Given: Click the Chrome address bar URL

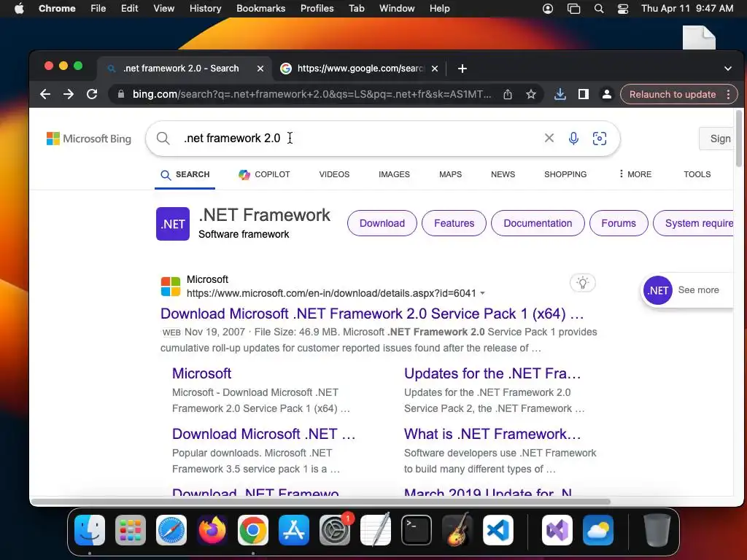Looking at the screenshot, I should pos(311,94).
